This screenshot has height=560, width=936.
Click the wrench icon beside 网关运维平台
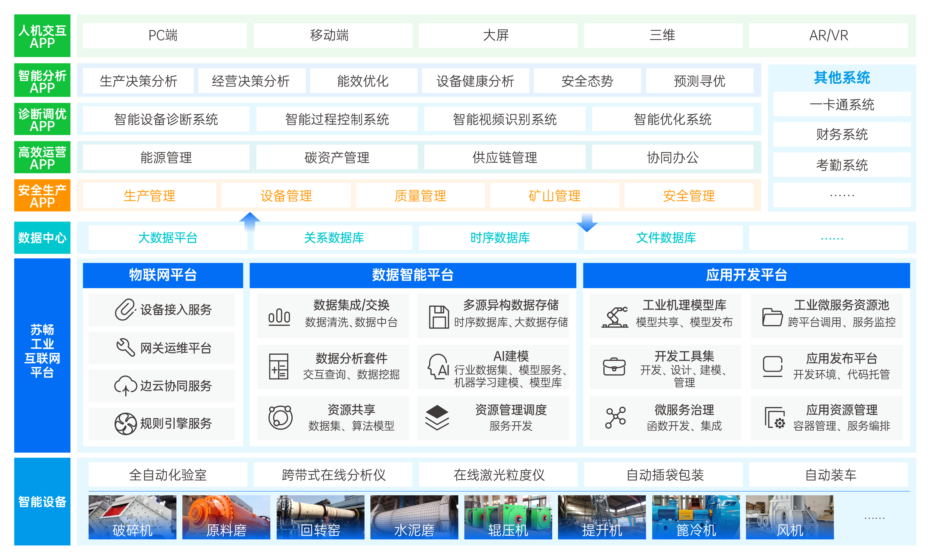point(126,348)
